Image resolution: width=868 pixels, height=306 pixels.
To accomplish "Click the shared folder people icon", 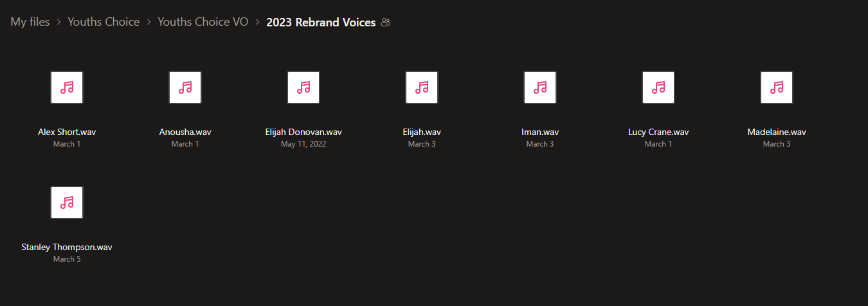I will click(x=386, y=22).
